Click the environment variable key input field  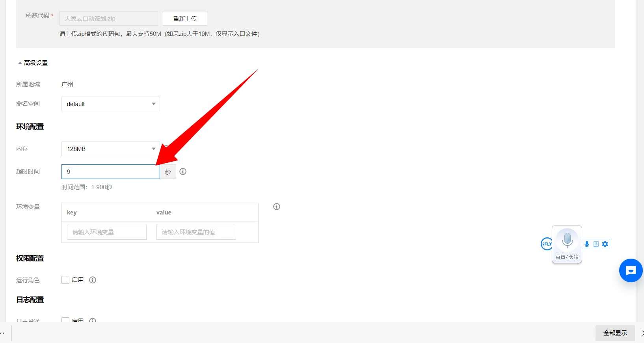click(x=104, y=232)
